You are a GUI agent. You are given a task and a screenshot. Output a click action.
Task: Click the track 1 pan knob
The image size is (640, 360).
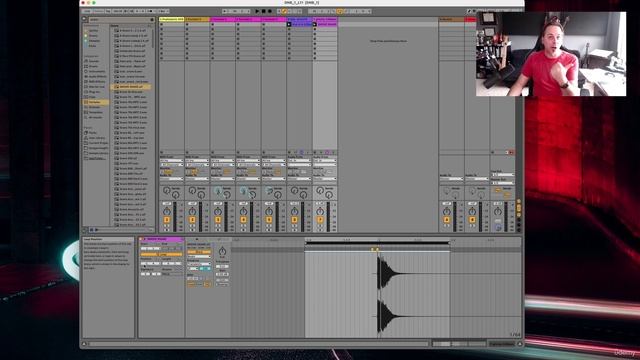pyautogui.click(x=167, y=211)
